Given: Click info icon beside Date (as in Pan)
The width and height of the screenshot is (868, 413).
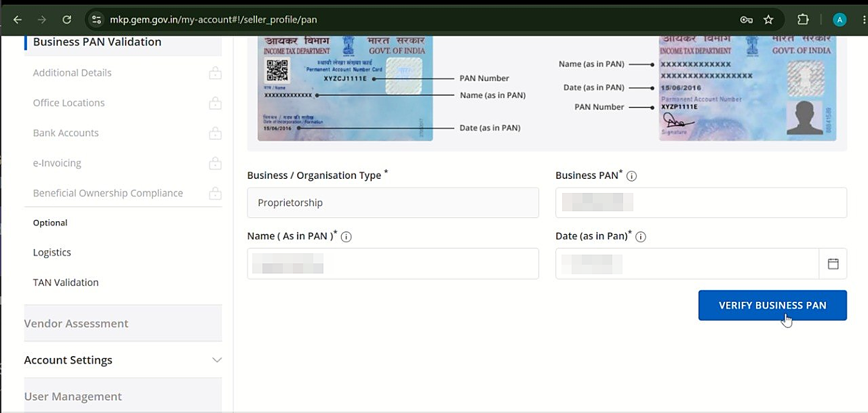Looking at the screenshot, I should point(641,237).
